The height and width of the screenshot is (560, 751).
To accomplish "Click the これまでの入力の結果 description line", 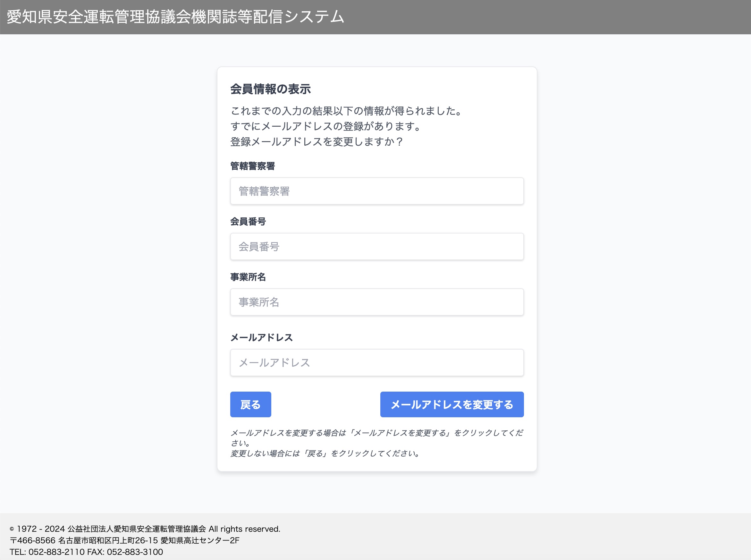I will (346, 111).
